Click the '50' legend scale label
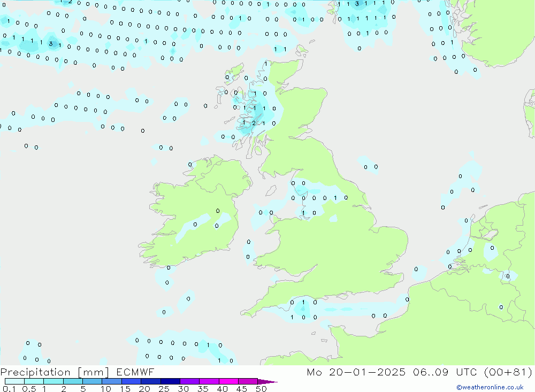 click(261, 389)
